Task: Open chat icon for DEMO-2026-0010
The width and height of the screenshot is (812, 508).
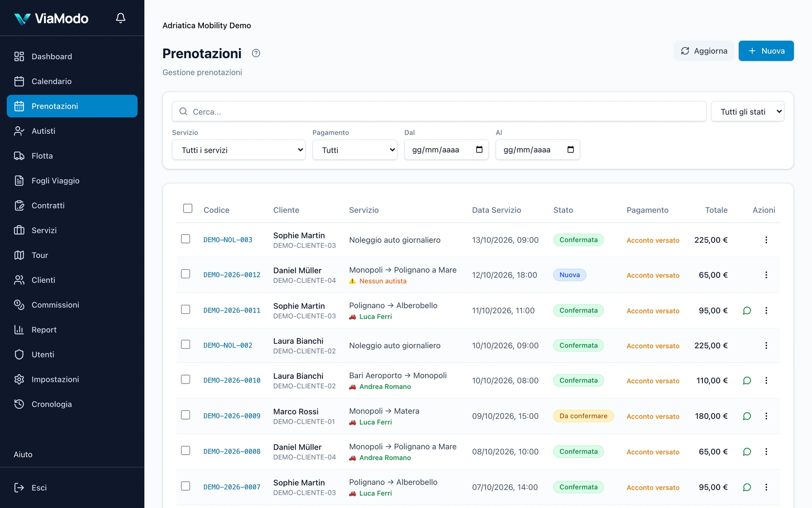Action: coord(747,381)
